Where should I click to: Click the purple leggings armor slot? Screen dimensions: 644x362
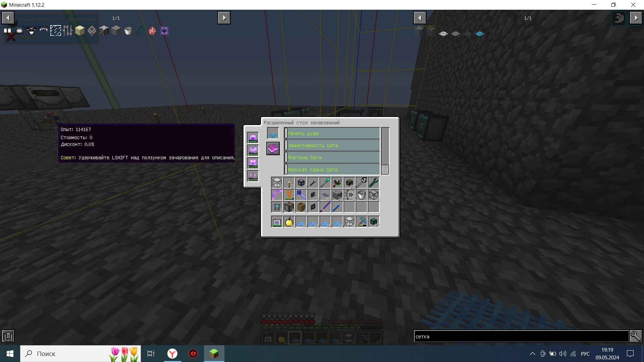253,163
